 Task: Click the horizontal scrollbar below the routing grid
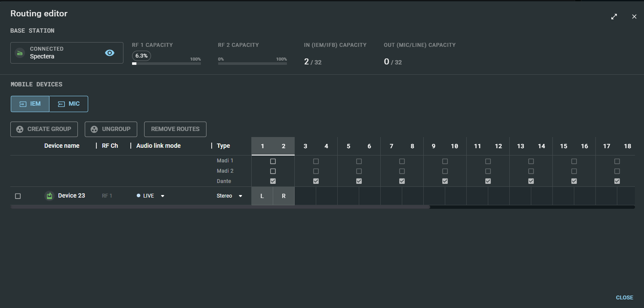coord(220,207)
